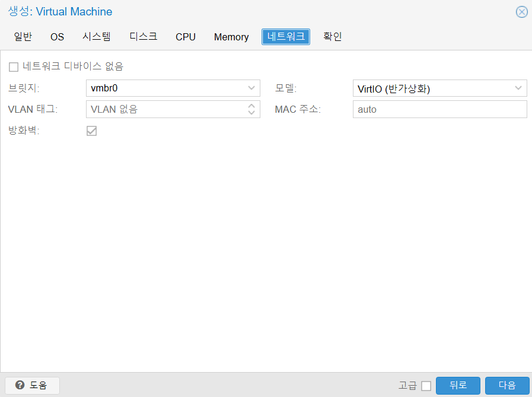Click the MAC 주소 label
Screen dimensions: 532x397
298,109
